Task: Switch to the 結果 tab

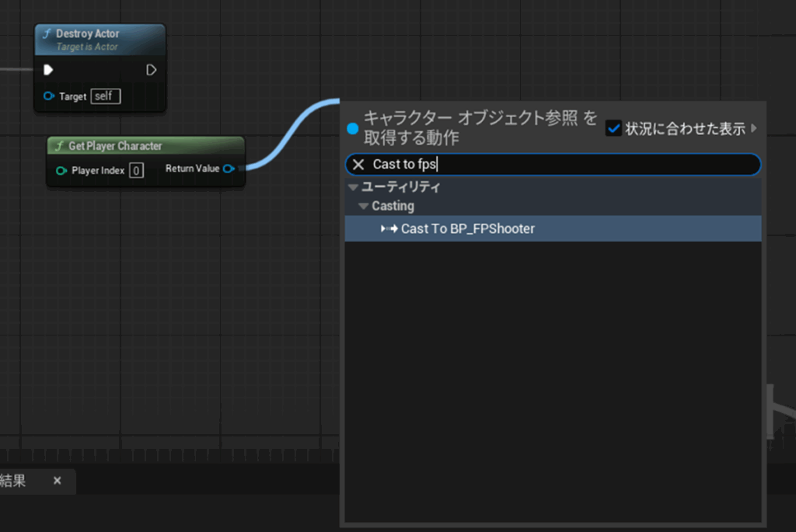Action: coord(14,481)
